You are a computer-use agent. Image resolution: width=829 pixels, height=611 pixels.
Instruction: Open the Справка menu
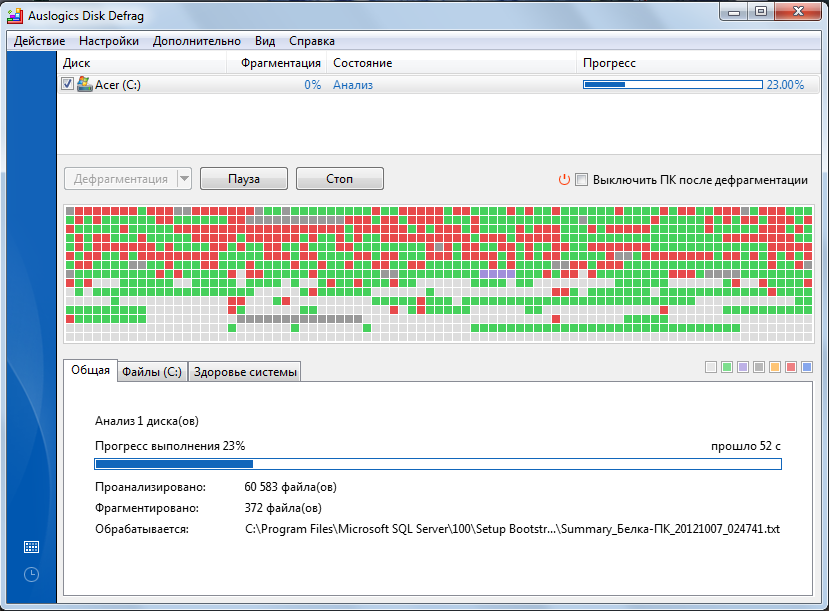tap(312, 41)
